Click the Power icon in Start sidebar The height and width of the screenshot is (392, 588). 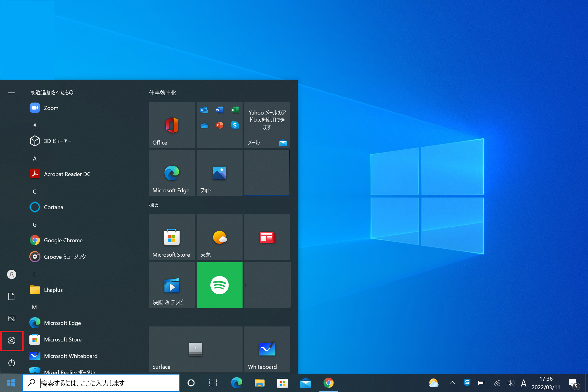[12, 363]
